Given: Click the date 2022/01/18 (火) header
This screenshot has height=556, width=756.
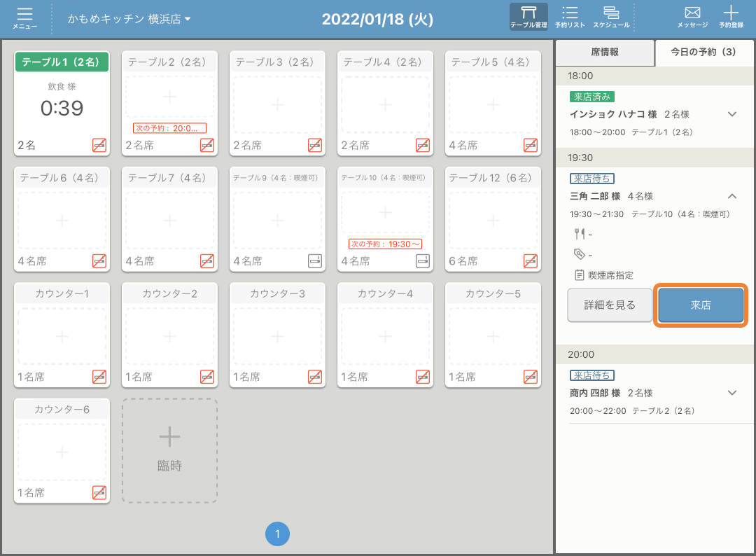Looking at the screenshot, I should (377, 20).
